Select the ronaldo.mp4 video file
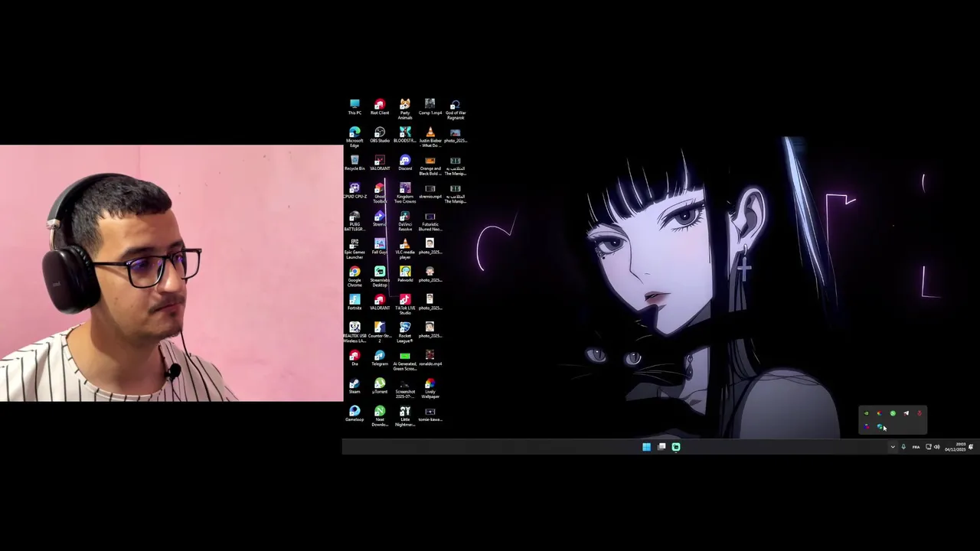The width and height of the screenshot is (980, 551). (430, 358)
